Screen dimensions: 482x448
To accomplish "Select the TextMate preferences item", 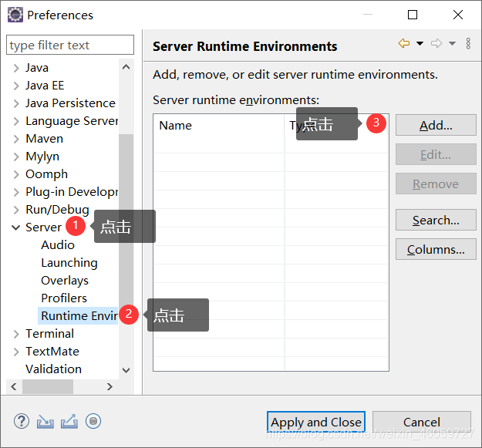I will [x=52, y=352].
